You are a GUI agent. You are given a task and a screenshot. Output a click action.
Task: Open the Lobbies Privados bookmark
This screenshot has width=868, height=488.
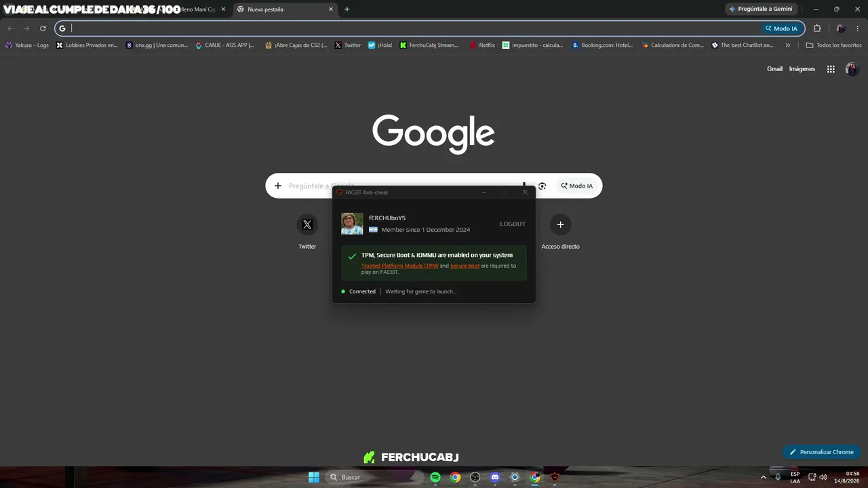(87, 45)
